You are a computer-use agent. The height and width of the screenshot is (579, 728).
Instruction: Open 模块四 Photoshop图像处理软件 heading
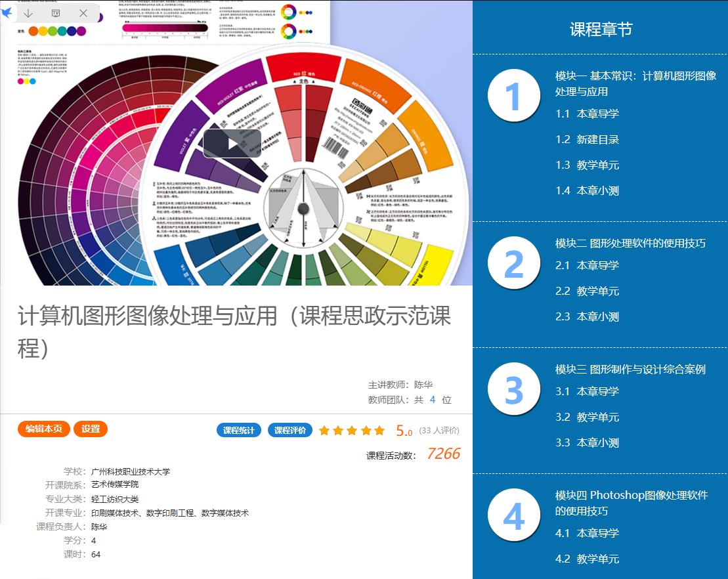point(631,502)
